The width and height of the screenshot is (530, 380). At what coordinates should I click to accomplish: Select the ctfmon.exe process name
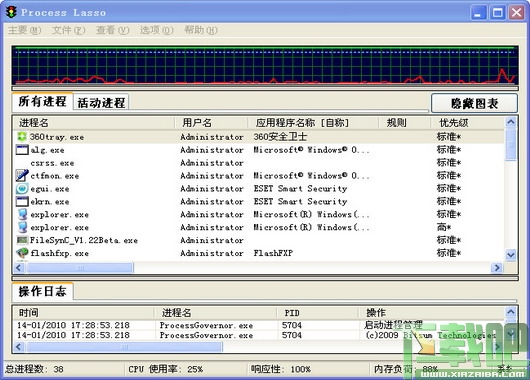[x=55, y=176]
